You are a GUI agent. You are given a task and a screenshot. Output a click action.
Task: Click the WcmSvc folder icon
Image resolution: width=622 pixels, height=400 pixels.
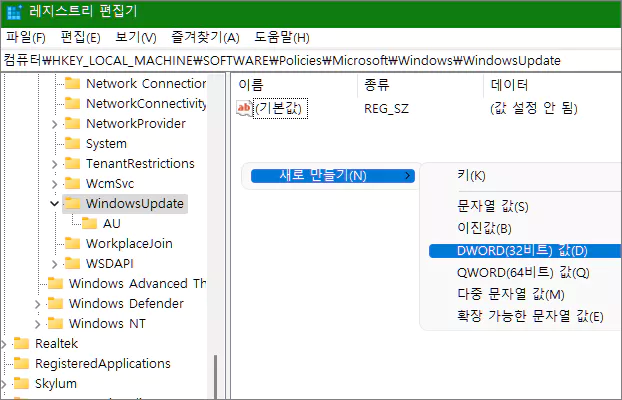(x=73, y=183)
